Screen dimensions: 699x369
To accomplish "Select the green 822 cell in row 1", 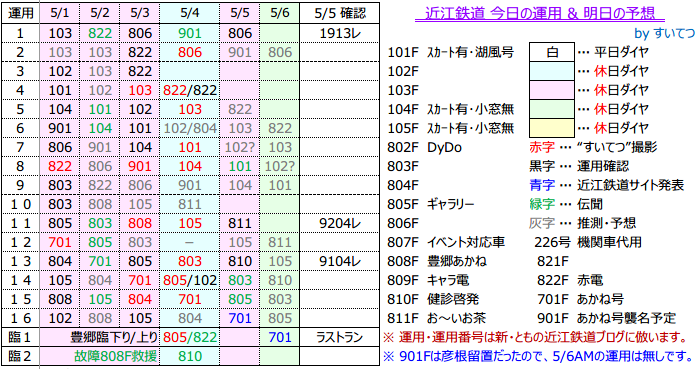I will tap(100, 33).
